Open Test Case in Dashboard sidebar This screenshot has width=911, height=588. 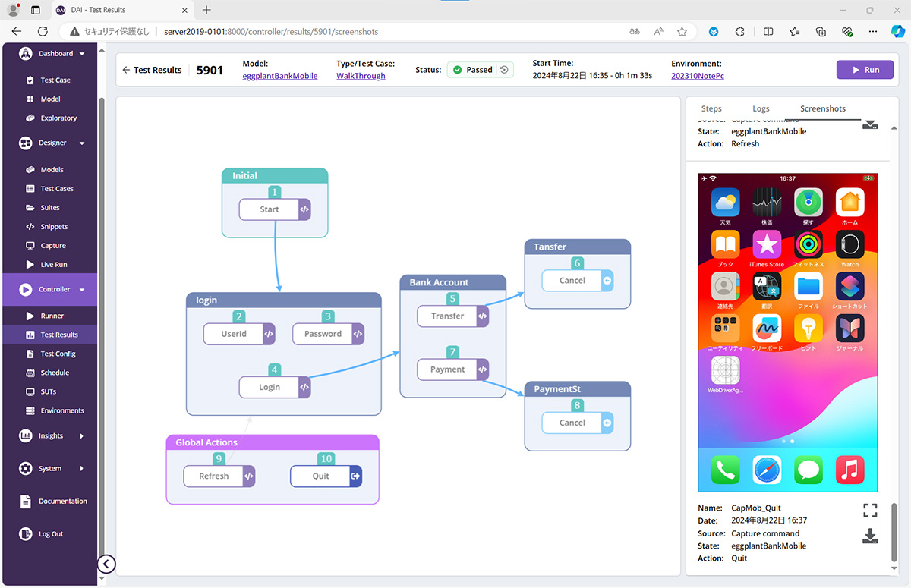(55, 80)
